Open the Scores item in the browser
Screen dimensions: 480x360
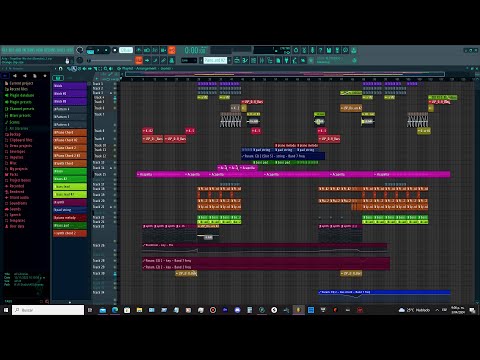[x=12, y=122]
